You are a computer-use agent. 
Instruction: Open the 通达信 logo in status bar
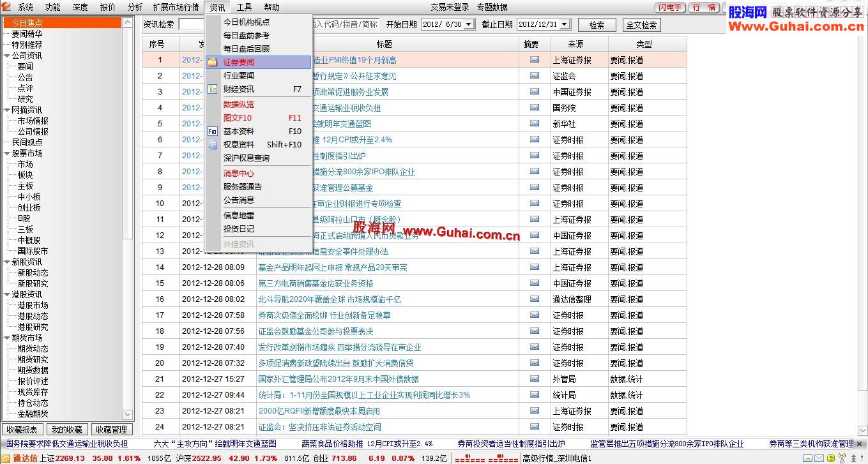(21, 458)
